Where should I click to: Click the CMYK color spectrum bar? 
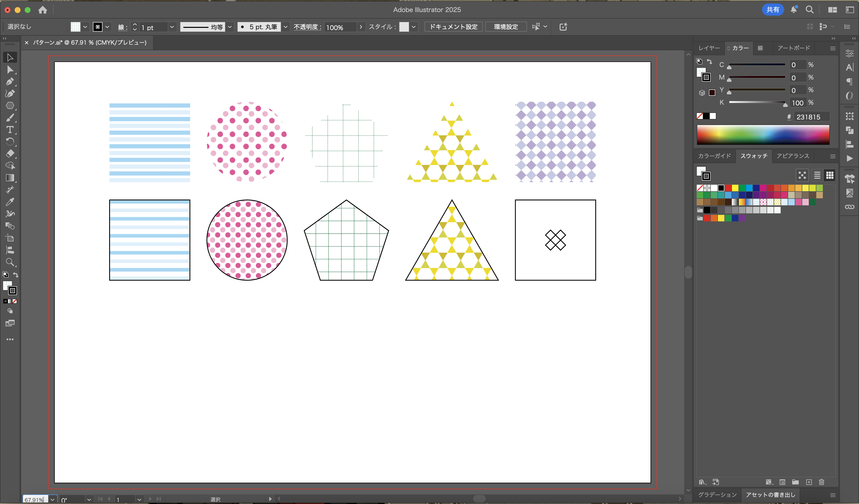point(763,135)
